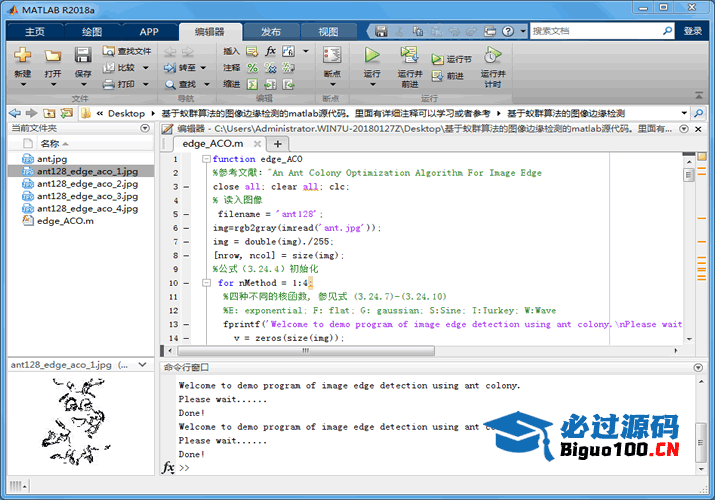715x500 pixels.
Task: Click editor horizontal scrollbar thumb
Action: (x=306, y=351)
